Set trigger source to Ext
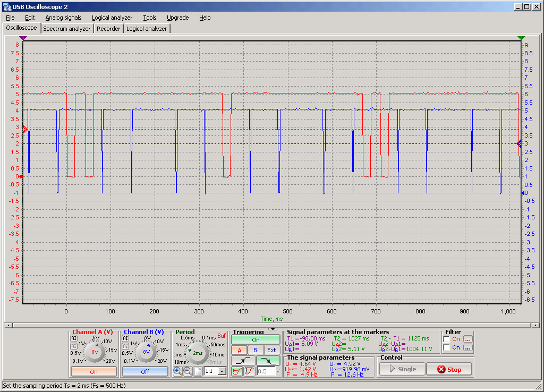This screenshot has width=544, height=392. (271, 350)
